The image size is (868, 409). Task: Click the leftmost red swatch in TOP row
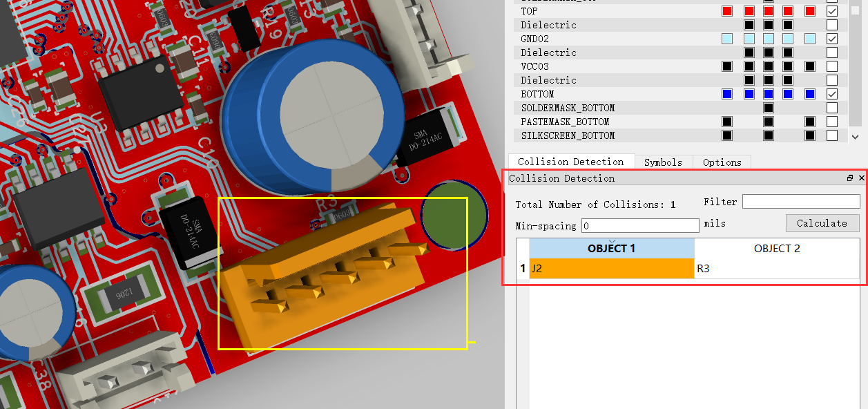[726, 11]
